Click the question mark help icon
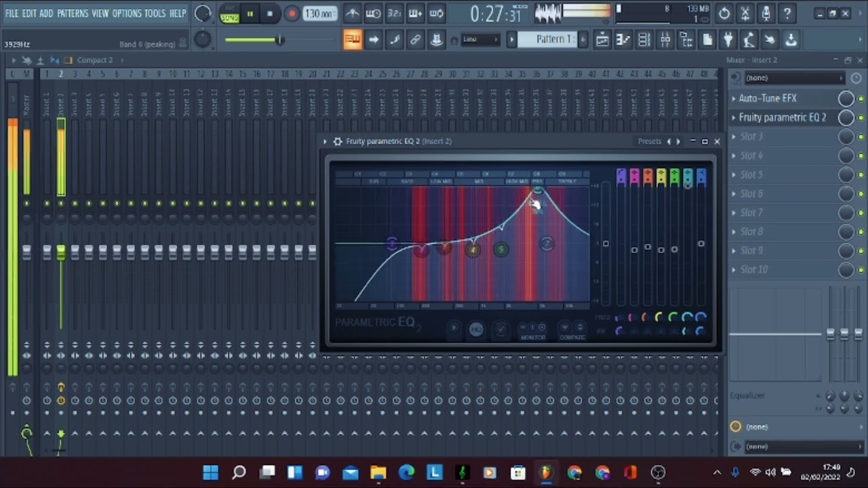This screenshot has width=868, height=488. (x=787, y=14)
